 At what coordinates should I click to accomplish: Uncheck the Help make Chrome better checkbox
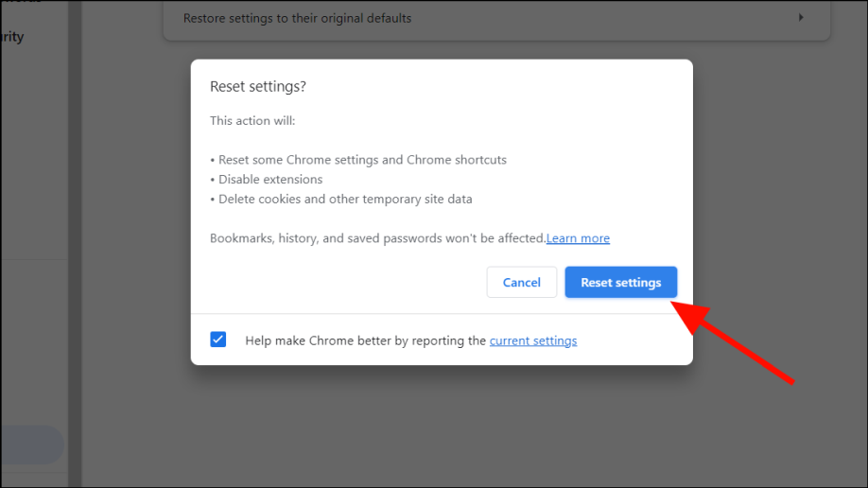coord(218,340)
